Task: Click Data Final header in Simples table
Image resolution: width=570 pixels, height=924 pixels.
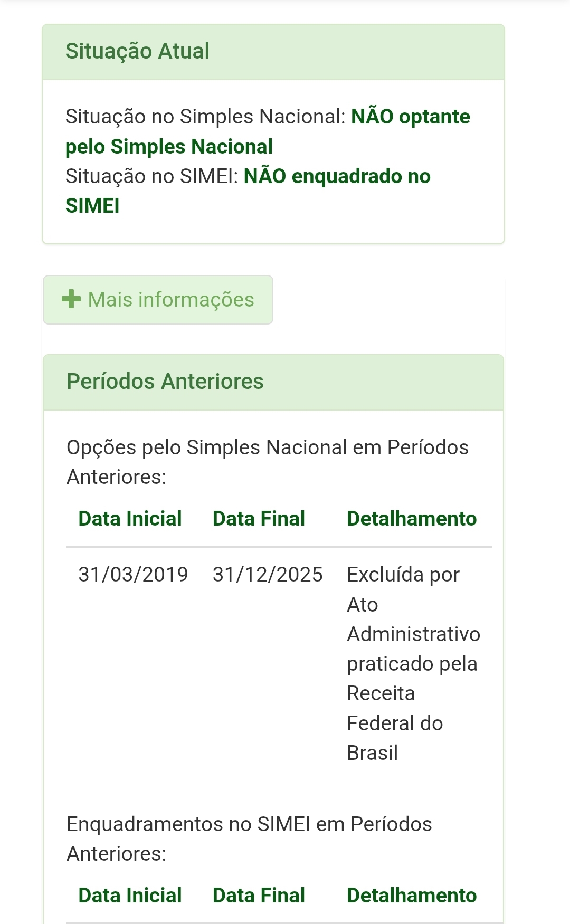Action: pos(259,519)
